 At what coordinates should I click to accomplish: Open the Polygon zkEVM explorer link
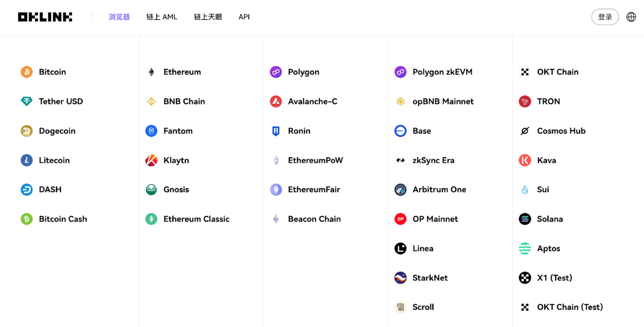(442, 72)
